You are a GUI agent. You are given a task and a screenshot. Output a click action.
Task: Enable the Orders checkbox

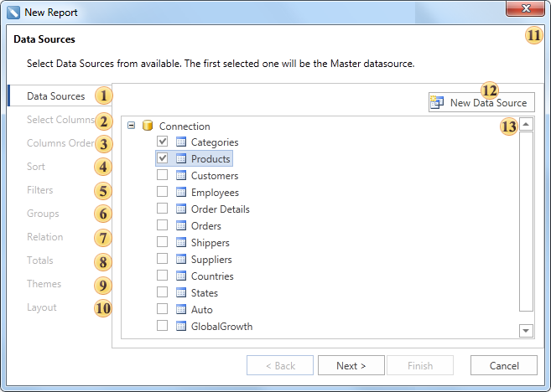click(163, 226)
